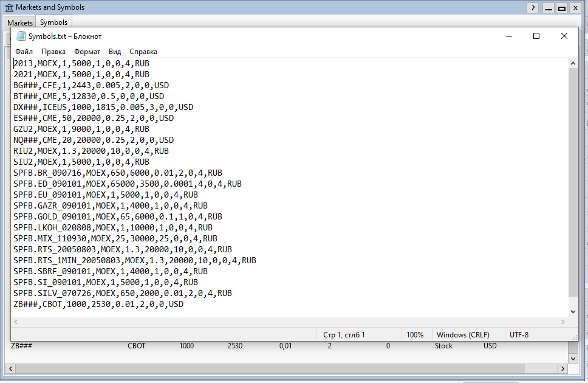Click the down arrow on Notepad's vertical scrollbar

[x=573, y=311]
